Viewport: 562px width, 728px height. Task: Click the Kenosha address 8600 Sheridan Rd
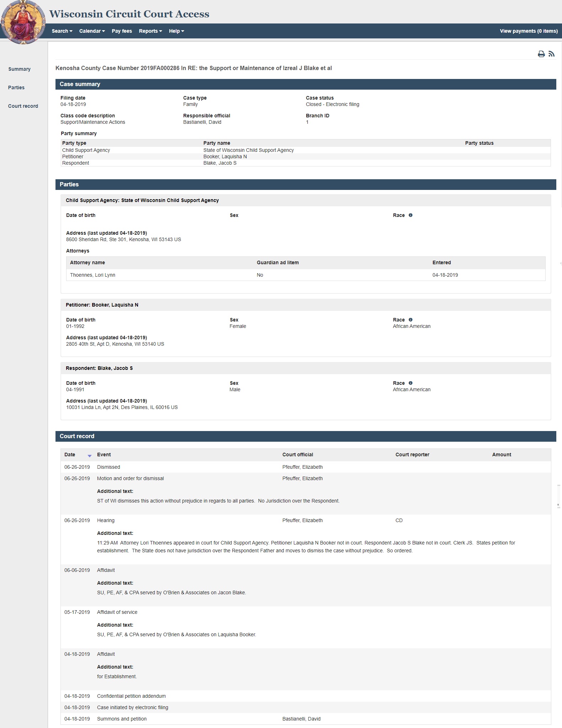(x=123, y=239)
